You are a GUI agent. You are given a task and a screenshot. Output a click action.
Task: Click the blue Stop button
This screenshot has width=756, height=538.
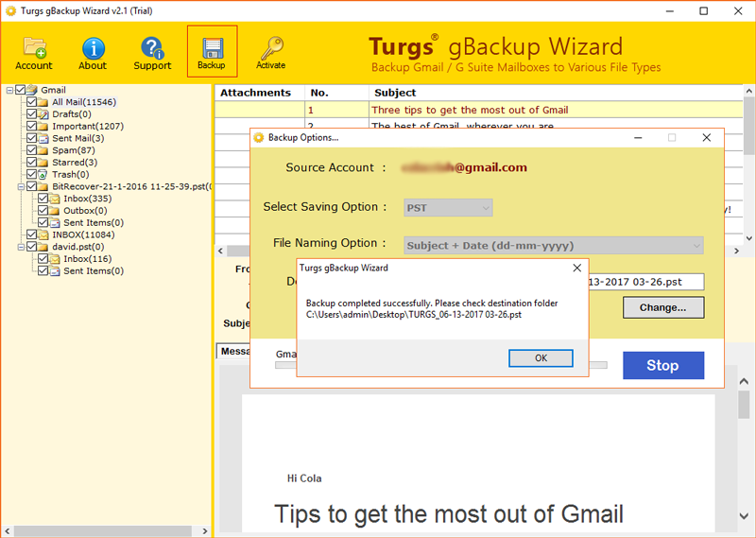663,365
